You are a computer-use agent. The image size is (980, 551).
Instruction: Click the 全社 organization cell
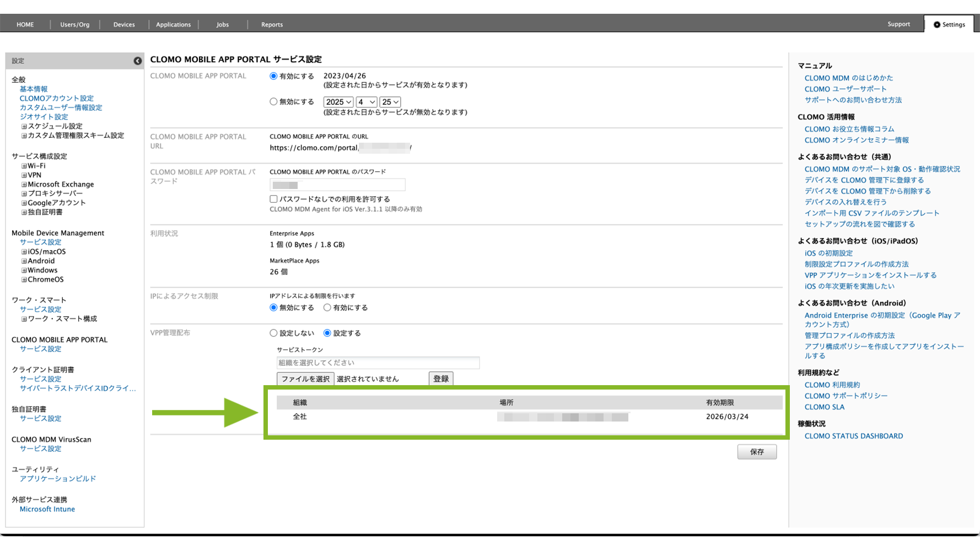pos(300,417)
